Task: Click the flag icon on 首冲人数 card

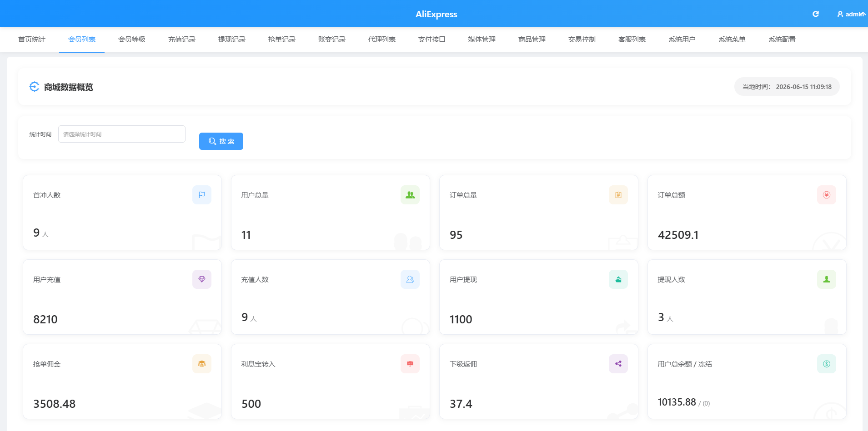Action: pos(202,195)
